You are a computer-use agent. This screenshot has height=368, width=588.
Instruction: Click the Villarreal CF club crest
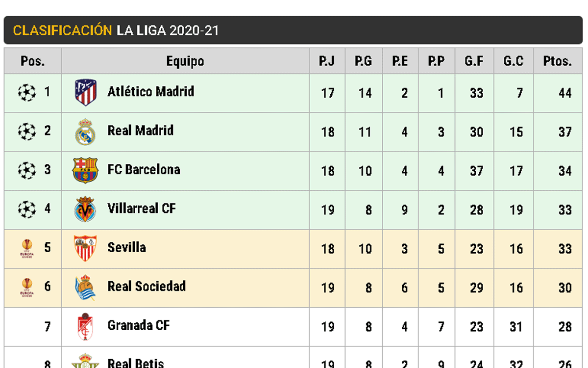click(x=85, y=210)
